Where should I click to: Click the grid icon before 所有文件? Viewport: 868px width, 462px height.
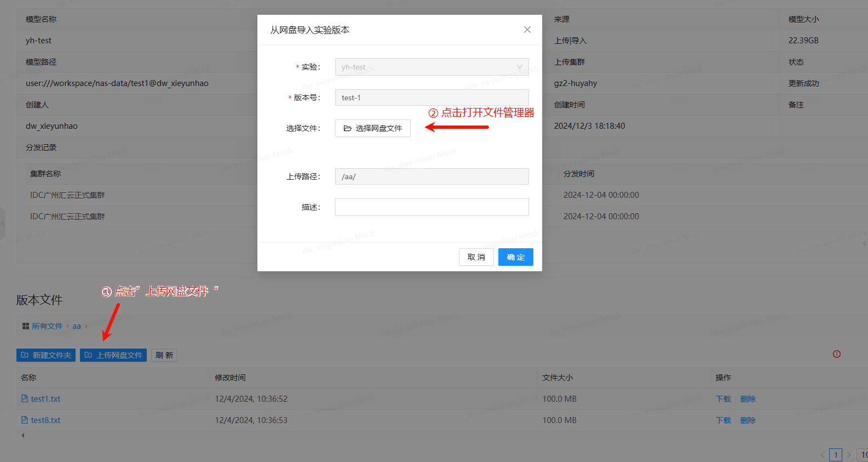pos(26,326)
